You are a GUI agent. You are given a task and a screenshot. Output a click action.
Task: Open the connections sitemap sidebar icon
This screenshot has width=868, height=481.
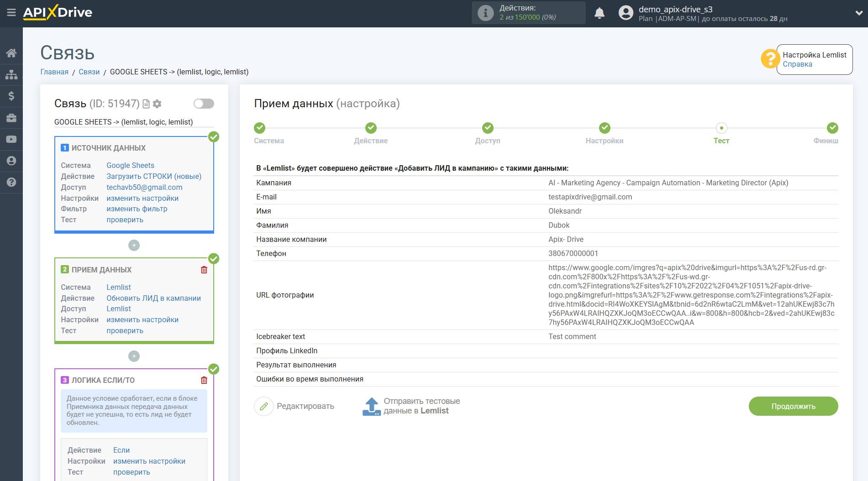(x=11, y=74)
